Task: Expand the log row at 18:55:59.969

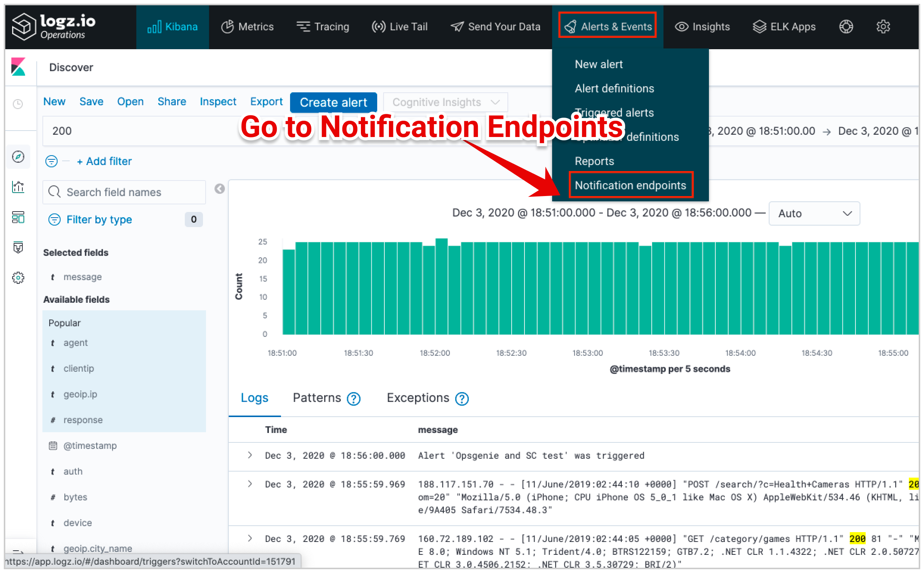Action: [250, 484]
